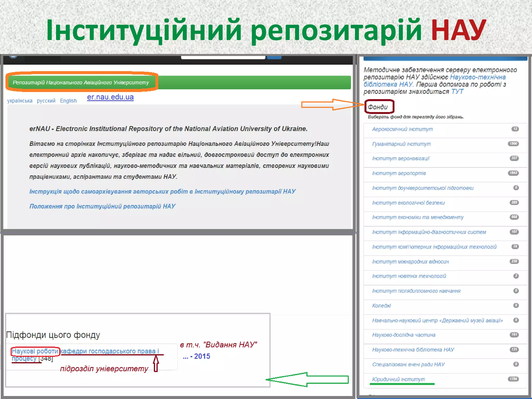The height and width of the screenshot is (399, 532).
Task: Open Інститут інформаційно-діагностичних систем fund
Action: [x=429, y=232]
